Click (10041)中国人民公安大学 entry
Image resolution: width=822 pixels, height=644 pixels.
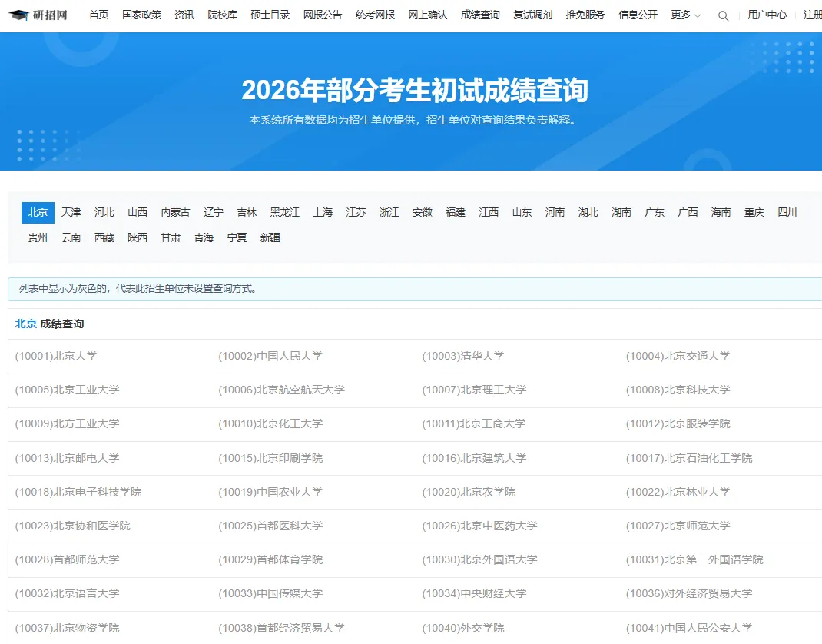click(689, 629)
